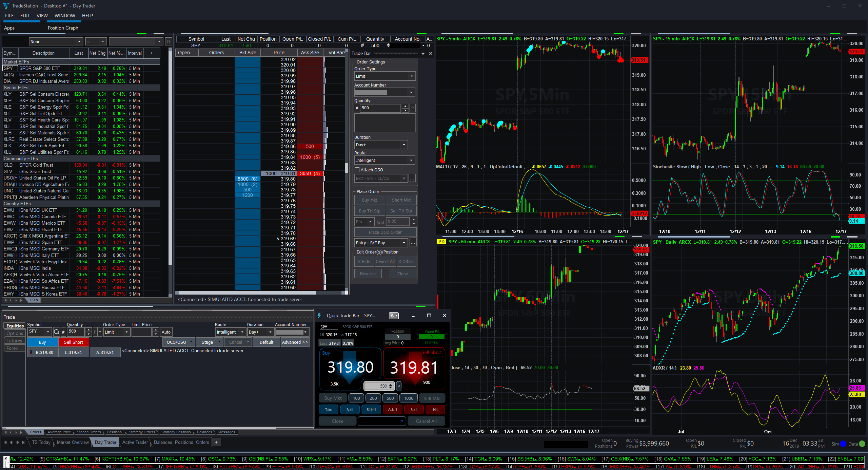
Task: Click the TradeStation logo icon
Action: pos(6,6)
